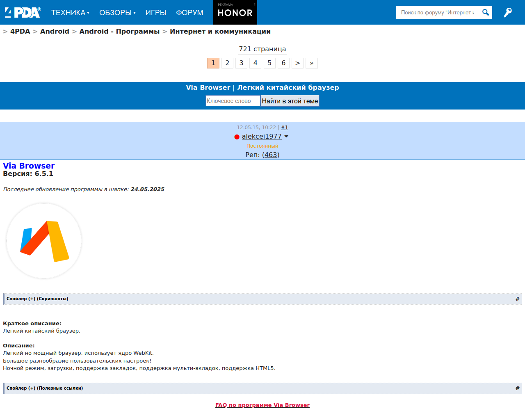Click the topic title Via Browser | Легкий китайский браузер

tap(262, 87)
